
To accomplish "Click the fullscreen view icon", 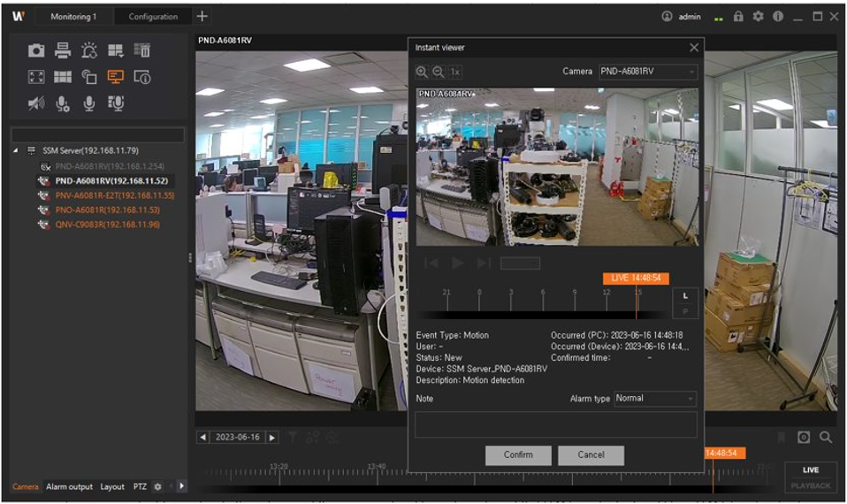I will (x=36, y=78).
